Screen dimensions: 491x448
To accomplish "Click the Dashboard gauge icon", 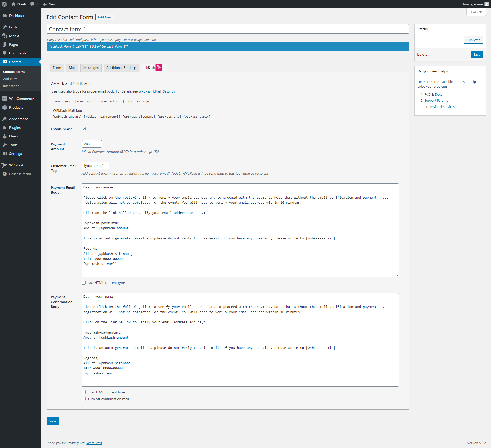I will pos(5,16).
